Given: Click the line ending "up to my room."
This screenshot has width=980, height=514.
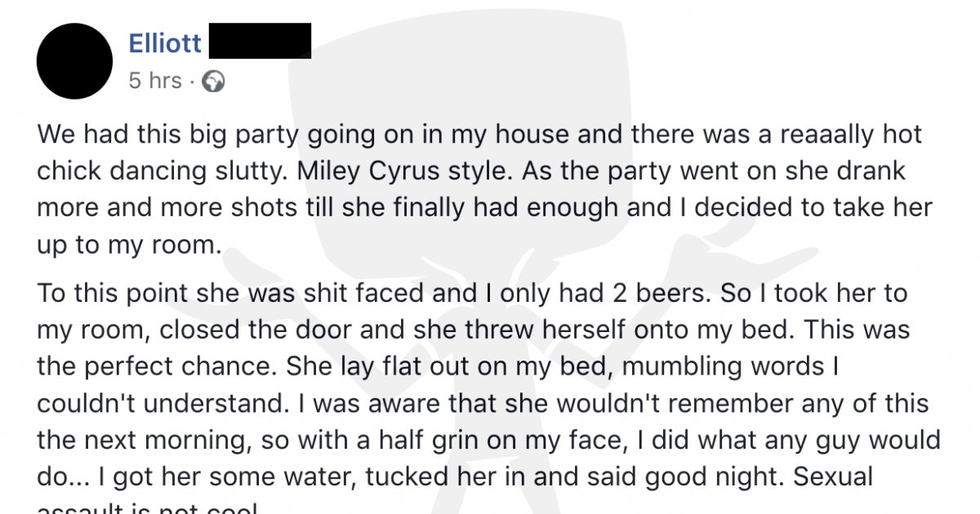Looking at the screenshot, I should tap(129, 244).
